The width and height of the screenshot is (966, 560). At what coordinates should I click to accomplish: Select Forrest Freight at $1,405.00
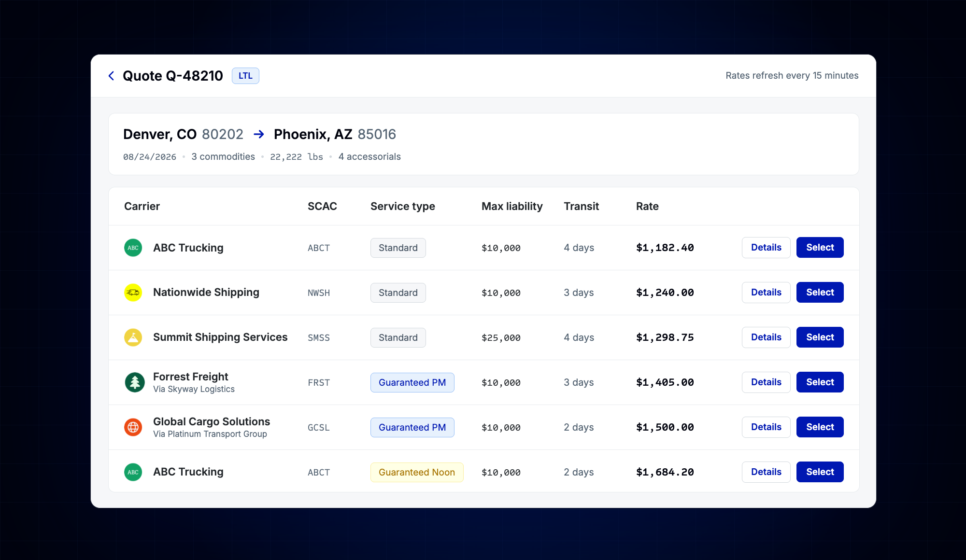[x=820, y=382]
